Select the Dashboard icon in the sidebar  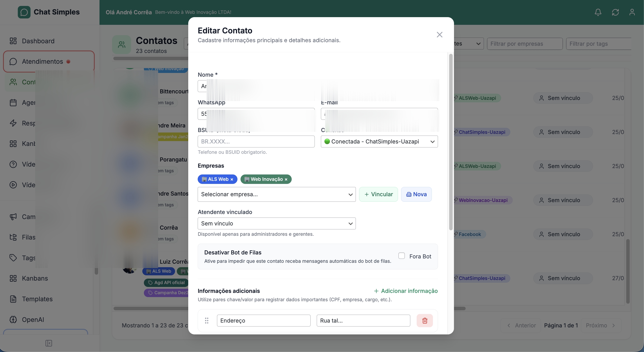(x=13, y=41)
